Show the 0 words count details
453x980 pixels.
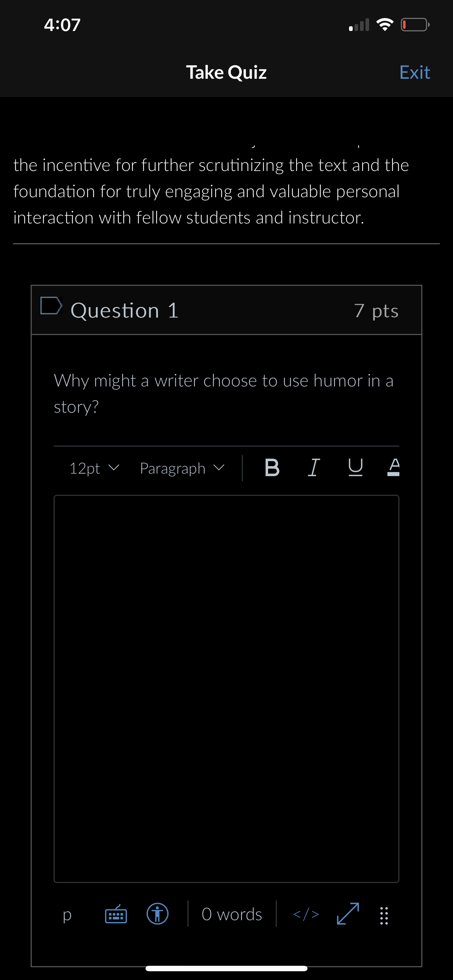click(x=232, y=914)
